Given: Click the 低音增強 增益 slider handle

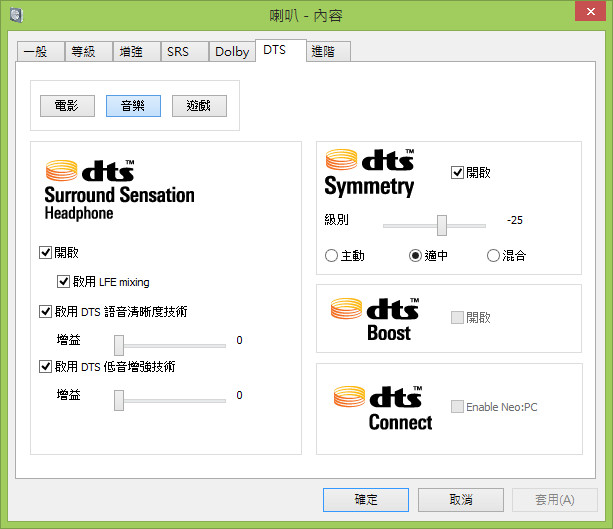Looking at the screenshot, I should tap(119, 400).
